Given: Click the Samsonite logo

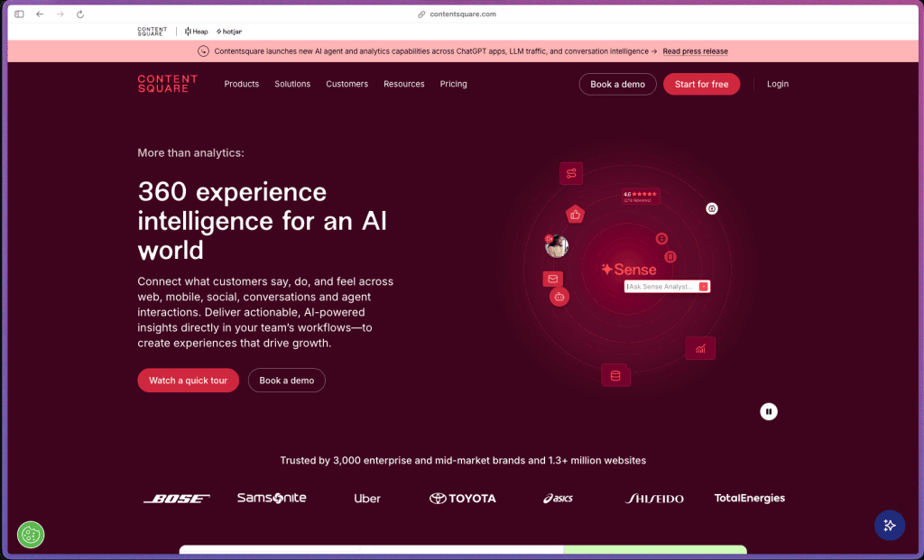Looking at the screenshot, I should tap(272, 498).
